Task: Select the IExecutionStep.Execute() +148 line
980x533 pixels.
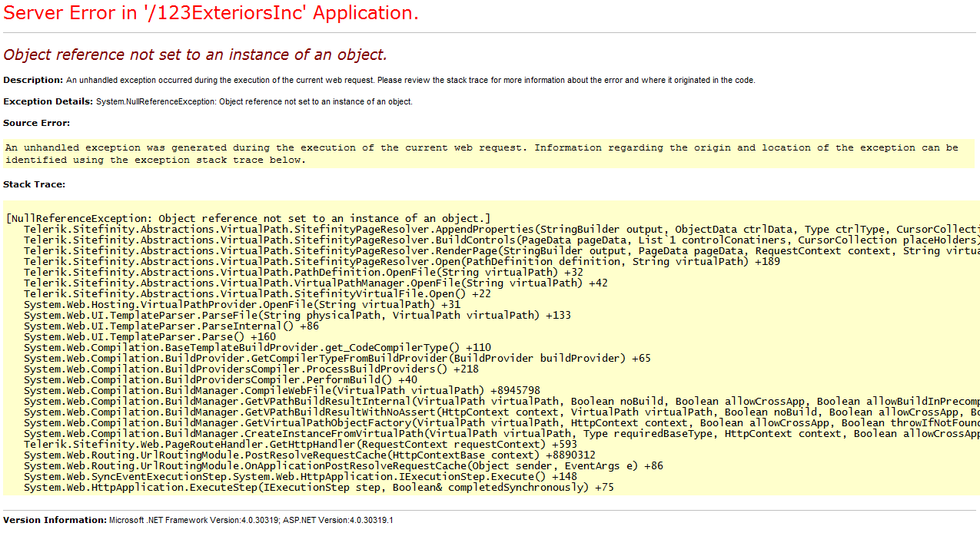Action: tap(301, 476)
